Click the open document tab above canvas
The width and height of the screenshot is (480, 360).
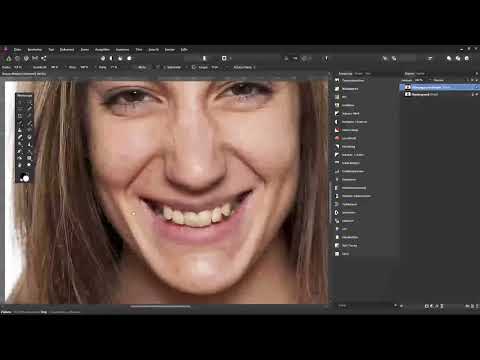click(x=24, y=74)
